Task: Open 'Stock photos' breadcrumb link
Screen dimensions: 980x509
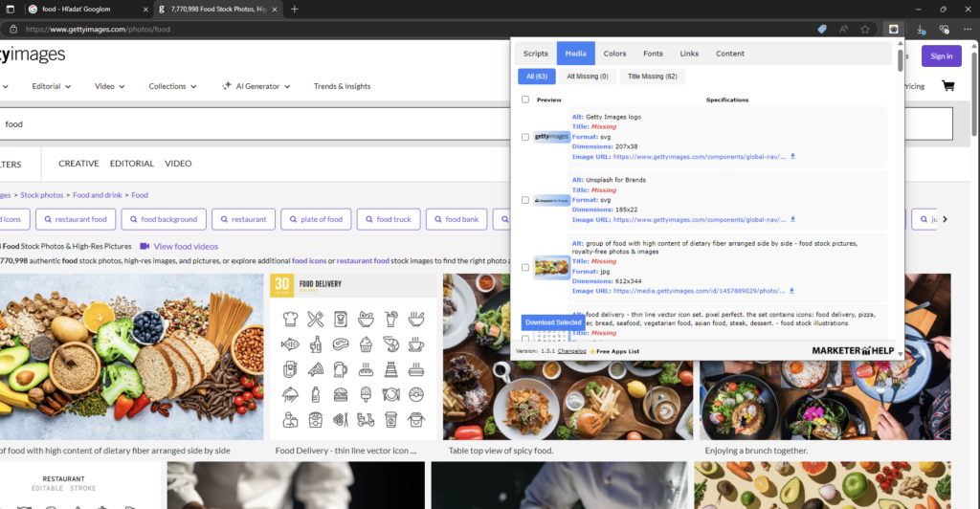Action: pos(42,195)
